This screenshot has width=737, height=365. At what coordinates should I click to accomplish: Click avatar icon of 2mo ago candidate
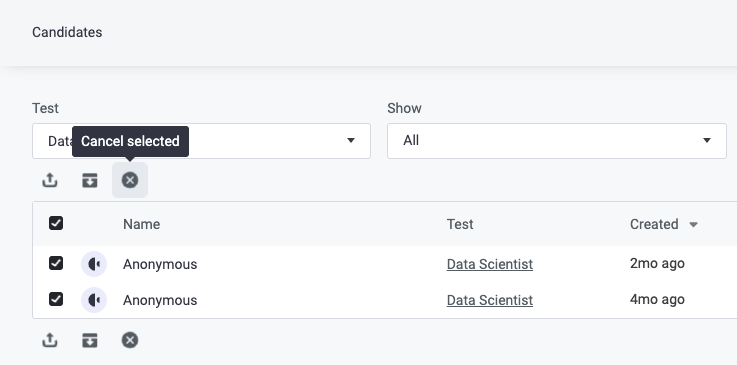tap(94, 264)
